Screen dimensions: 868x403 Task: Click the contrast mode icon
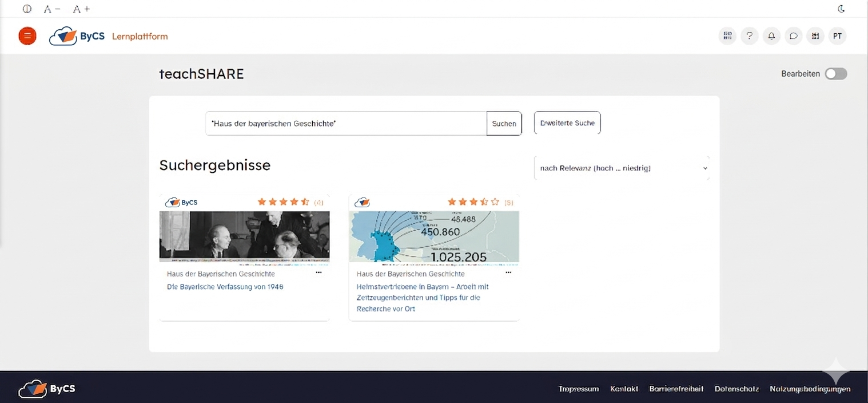(x=27, y=9)
